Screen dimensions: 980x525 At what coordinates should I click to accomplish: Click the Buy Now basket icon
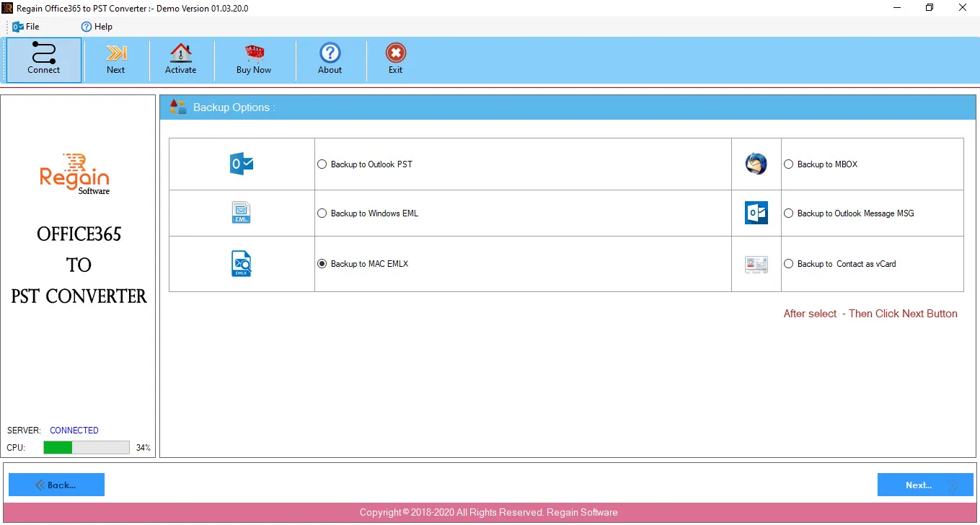click(x=254, y=53)
